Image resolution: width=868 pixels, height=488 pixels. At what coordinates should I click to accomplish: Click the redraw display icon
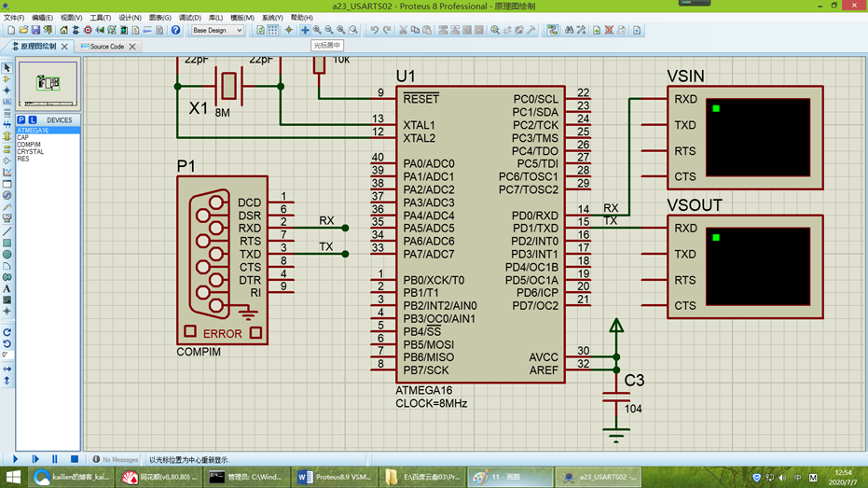click(260, 30)
